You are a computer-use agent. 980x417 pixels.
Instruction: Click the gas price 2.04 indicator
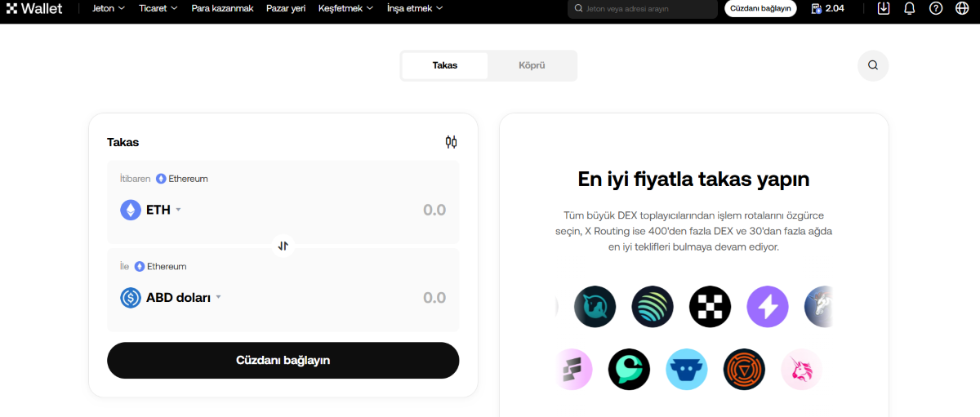(827, 8)
